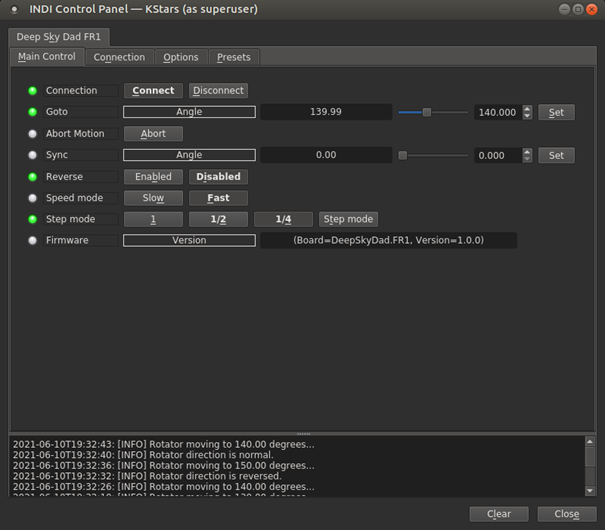Click the Reverse status LED indicator
The height and width of the screenshot is (530, 605).
click(32, 177)
